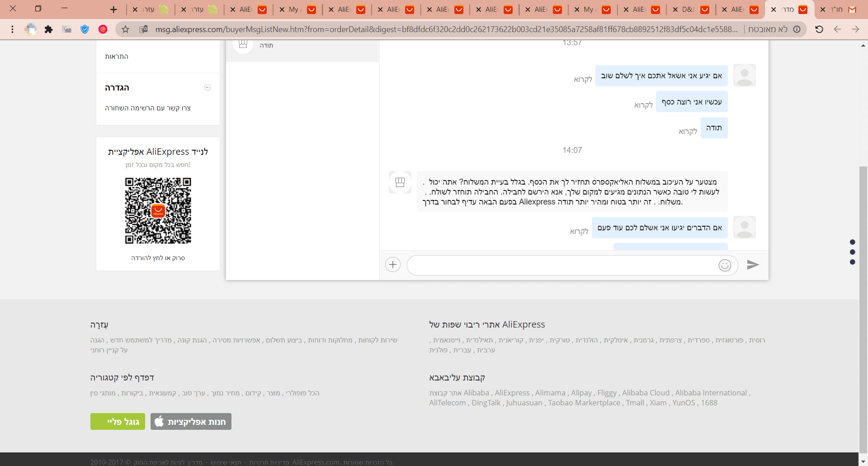Collapse the 'הגדרה' section
This screenshot has height=466, width=868.
208,87
